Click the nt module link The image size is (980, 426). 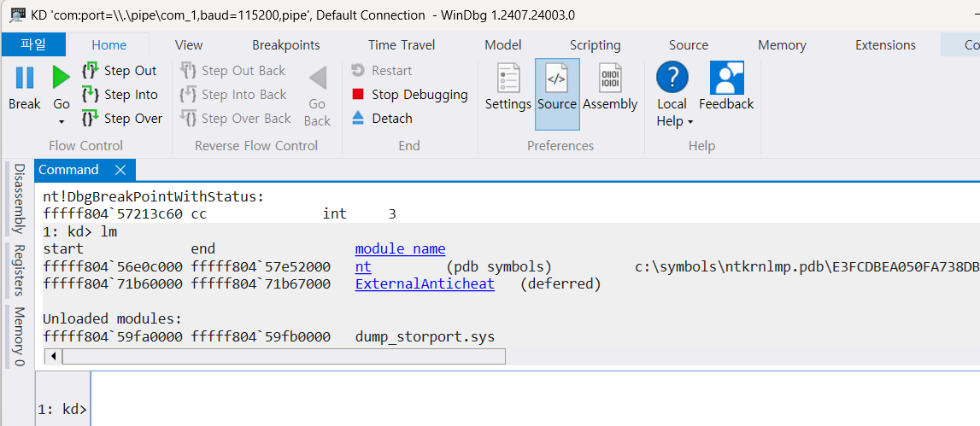click(363, 266)
